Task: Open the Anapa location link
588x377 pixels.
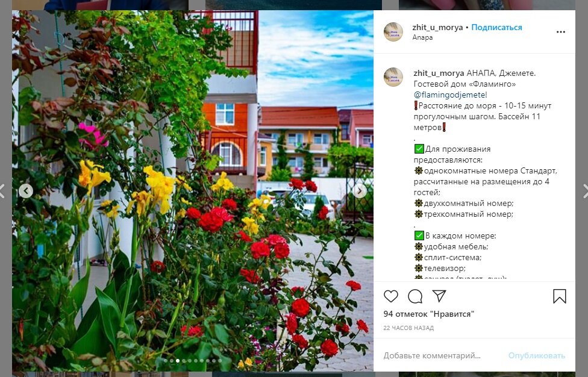Action: 422,37
